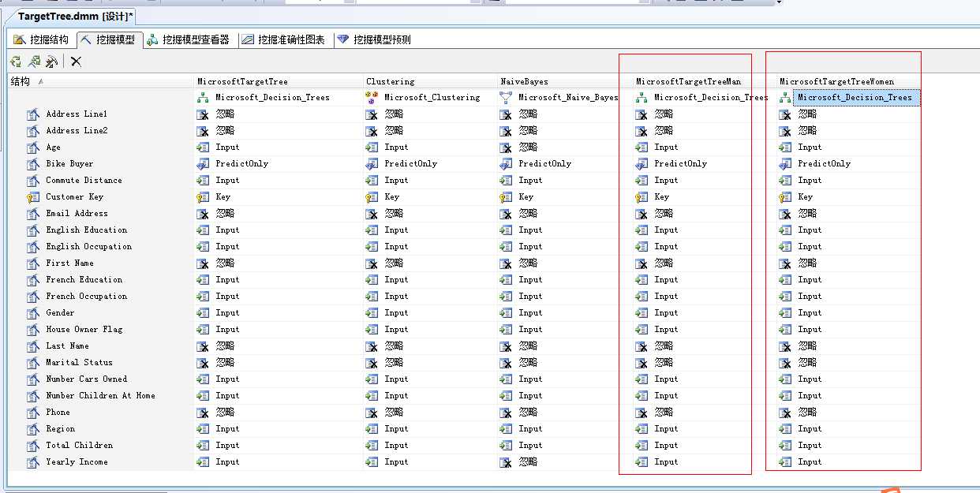Select the Email Address structure row
Viewport: 980px width, 493px height.
[101, 214]
